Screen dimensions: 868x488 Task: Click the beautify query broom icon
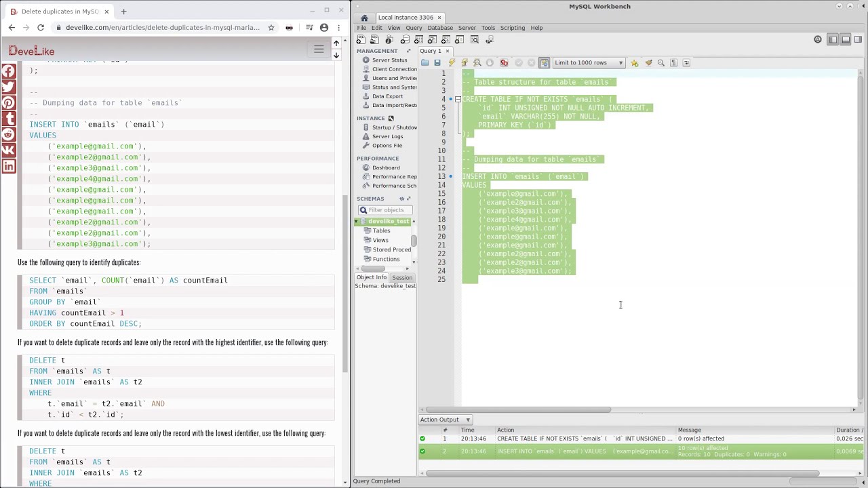(648, 63)
